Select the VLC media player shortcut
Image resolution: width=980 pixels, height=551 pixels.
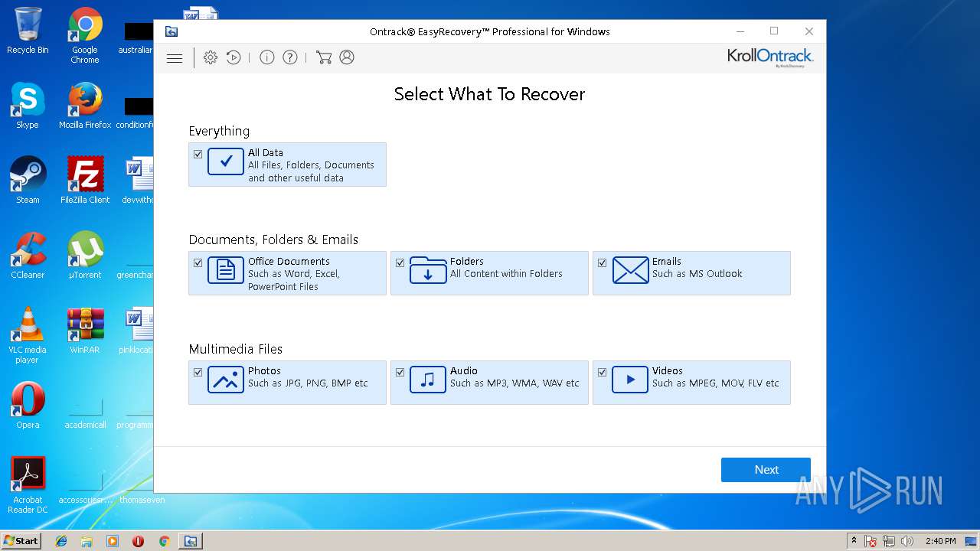pyautogui.click(x=28, y=336)
